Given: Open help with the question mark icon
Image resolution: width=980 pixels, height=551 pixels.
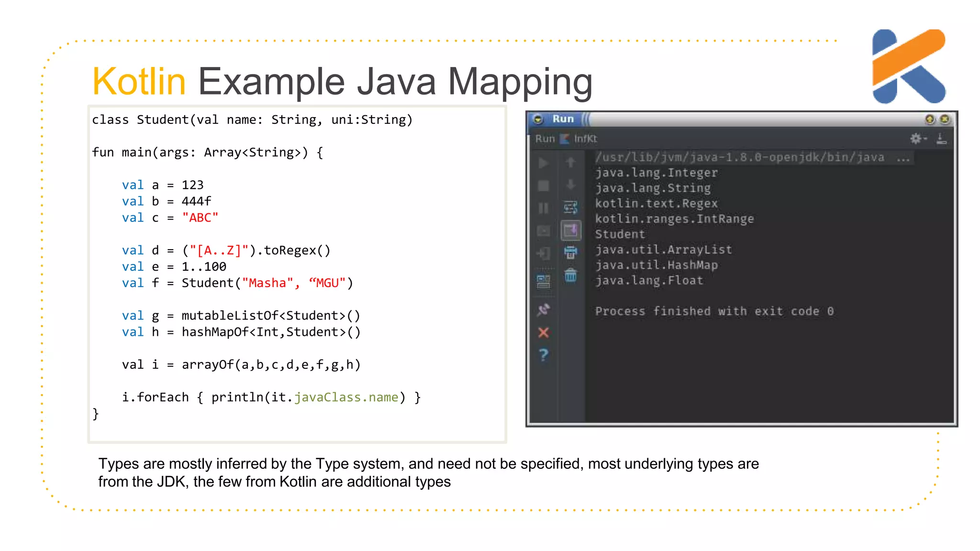Looking at the screenshot, I should 543,355.
